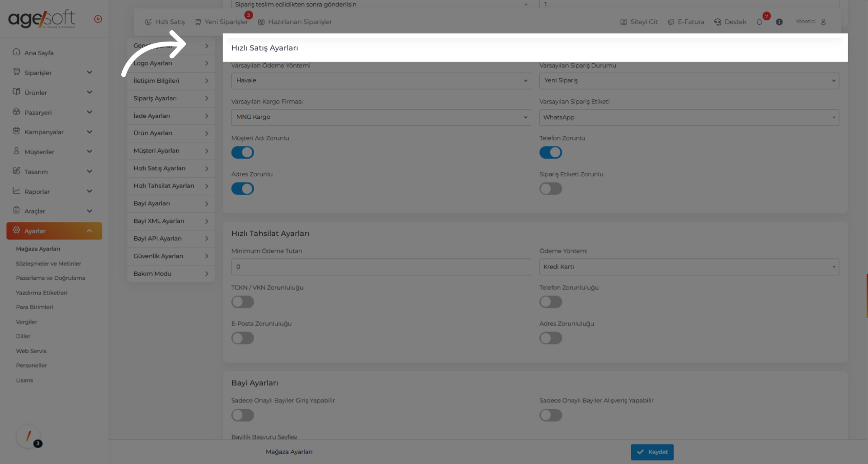
Task: Disable the Müşteri Adı Zorunlu toggle
Action: point(243,153)
